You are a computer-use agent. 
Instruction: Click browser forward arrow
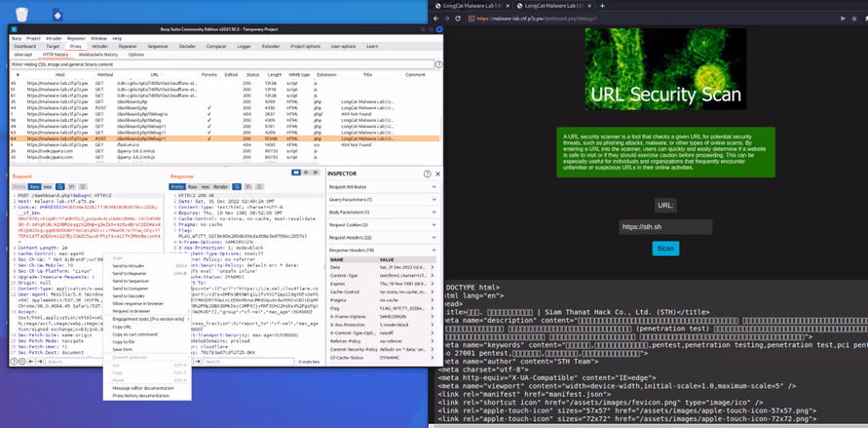446,19
